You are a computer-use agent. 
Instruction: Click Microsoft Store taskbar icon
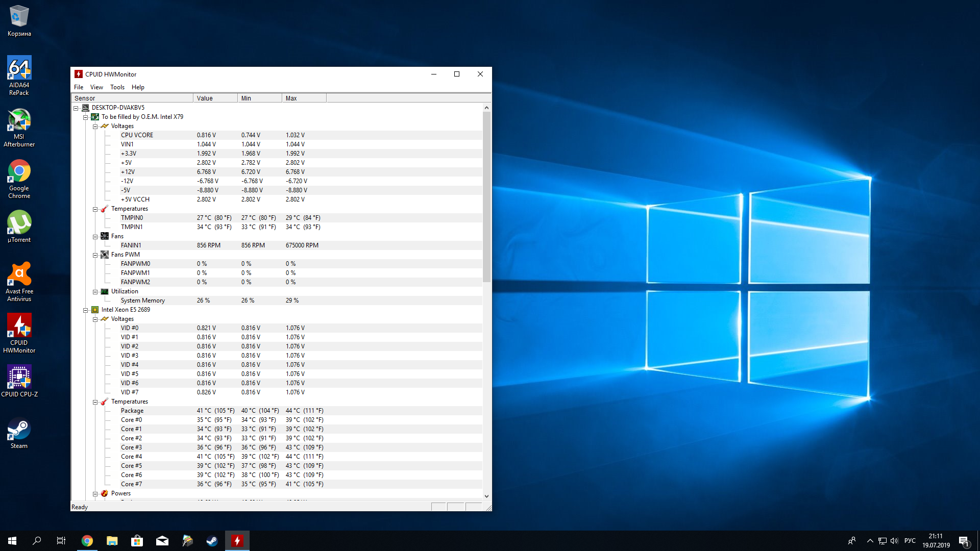(x=137, y=541)
